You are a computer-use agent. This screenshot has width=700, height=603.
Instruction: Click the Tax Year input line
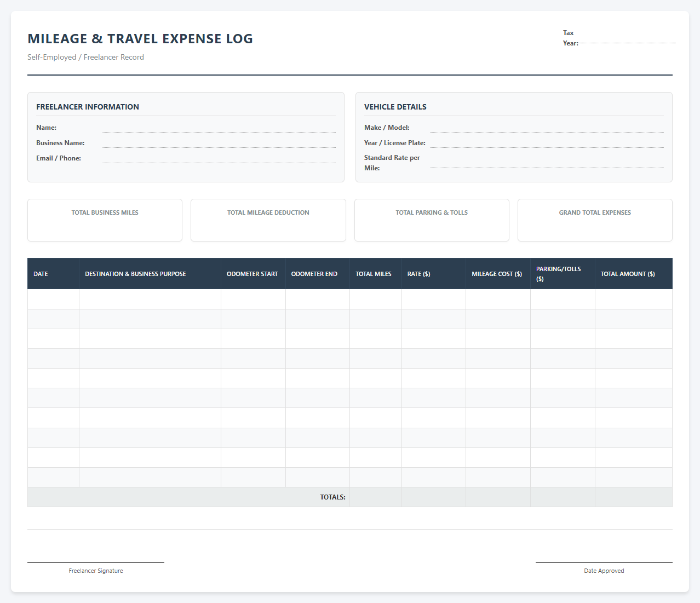coord(627,38)
